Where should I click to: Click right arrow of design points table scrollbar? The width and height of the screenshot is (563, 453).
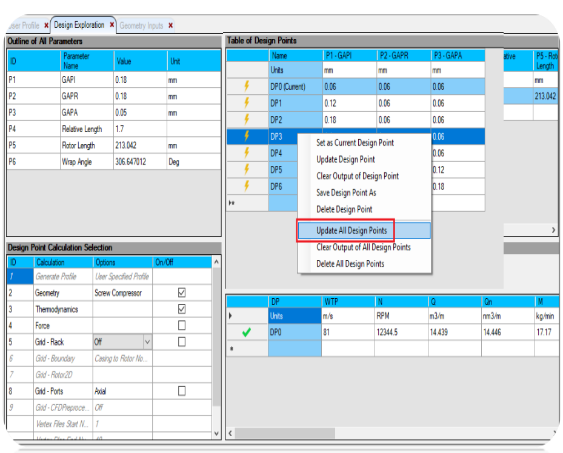[553, 230]
